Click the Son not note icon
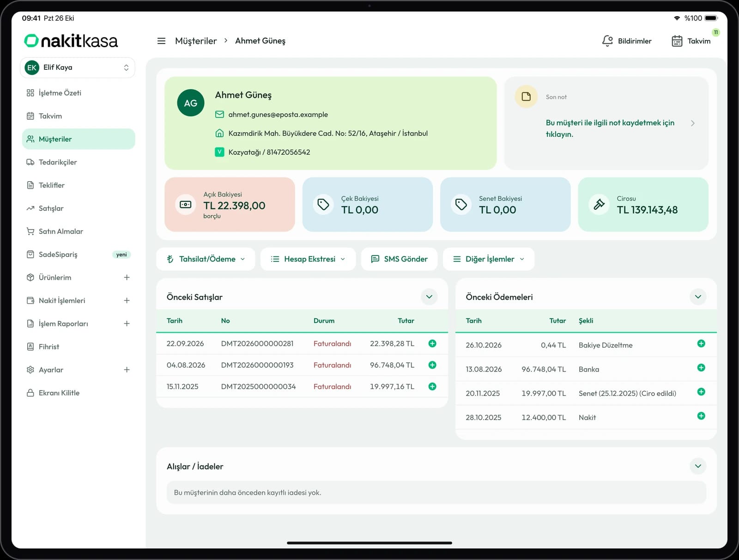This screenshot has width=739, height=560. pyautogui.click(x=526, y=97)
